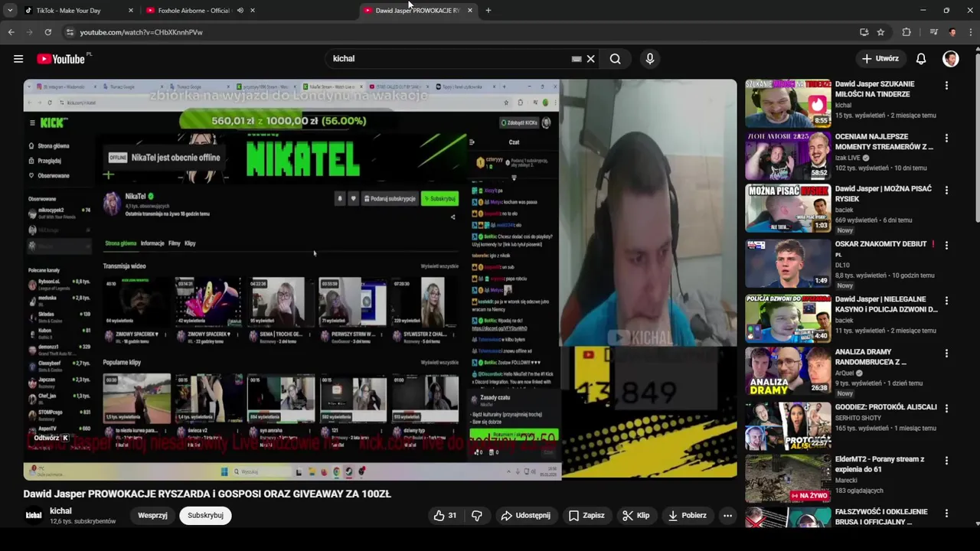Open GOODIEZ: PROTOKÓŁ ALI5CALI thumbnail
This screenshot has width=980, height=551.
pos(788,426)
